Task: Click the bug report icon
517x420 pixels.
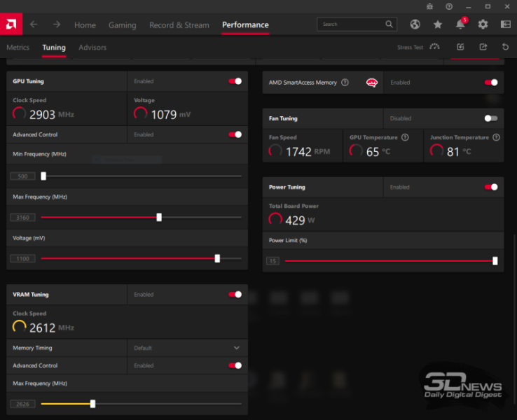Action: [429, 6]
